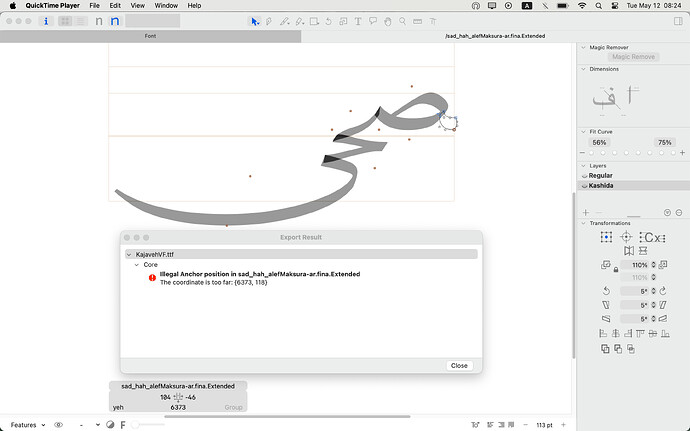This screenshot has height=431, width=690.
Task: Collapse the Core group in Export Result
Action: pyautogui.click(x=136, y=265)
